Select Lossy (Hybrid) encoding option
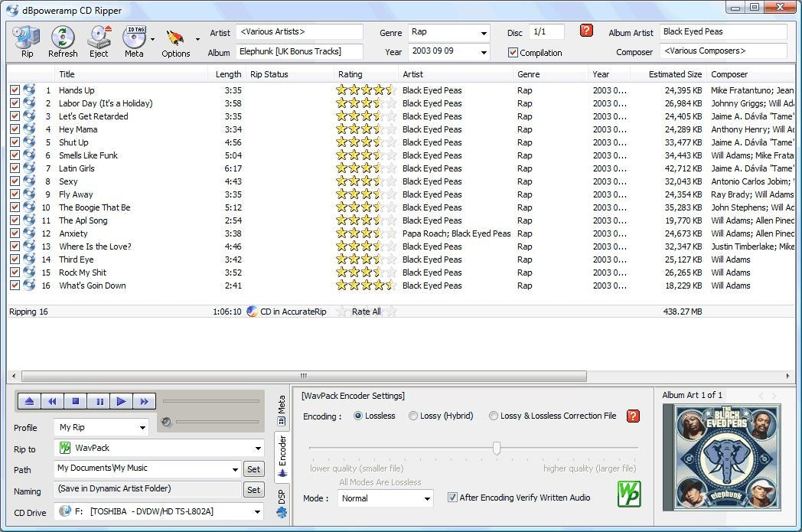 413,416
